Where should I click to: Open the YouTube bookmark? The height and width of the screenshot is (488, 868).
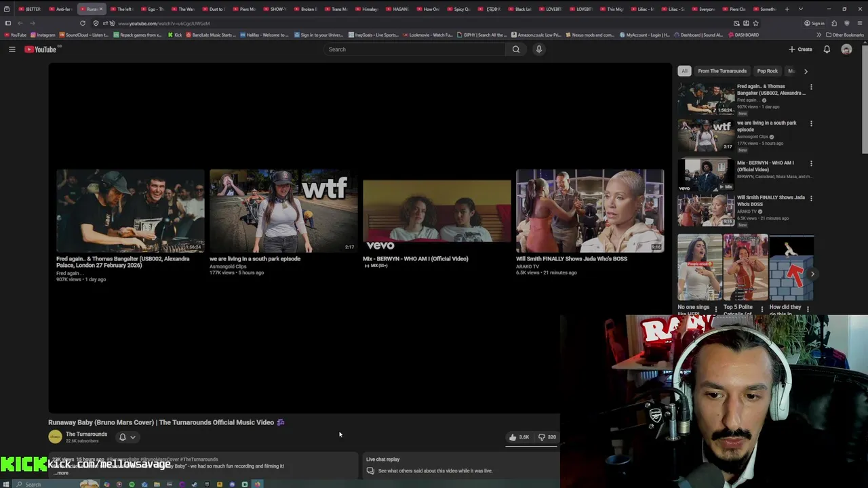pyautogui.click(x=15, y=35)
